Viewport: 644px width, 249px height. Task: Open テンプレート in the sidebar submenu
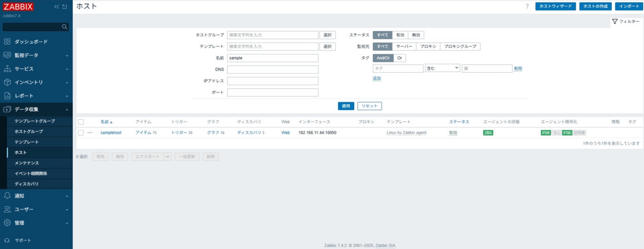coord(27,142)
